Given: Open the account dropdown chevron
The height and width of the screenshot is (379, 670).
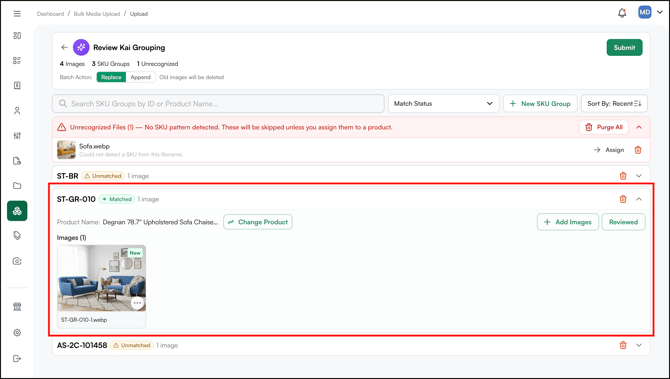Looking at the screenshot, I should (660, 12).
